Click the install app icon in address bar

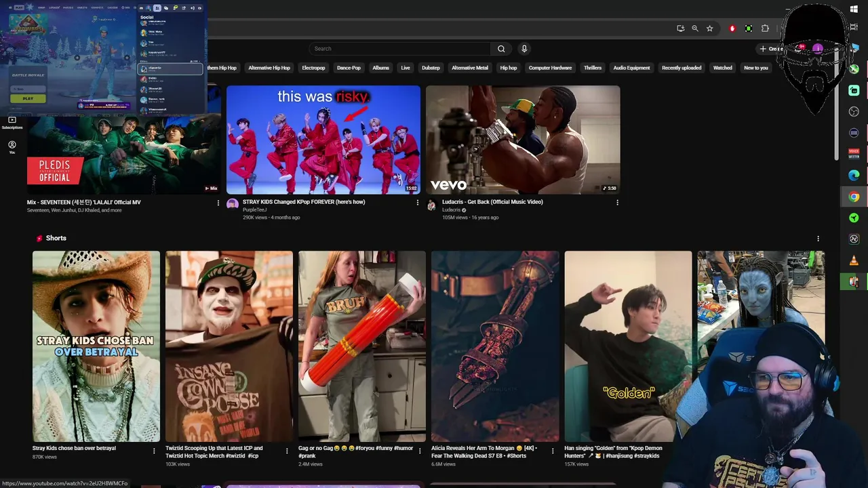680,28
